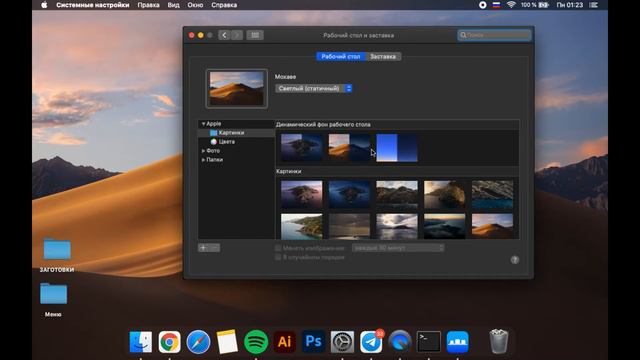Go forward in System Preferences
Viewport: 640px width, 360px height.
[x=237, y=35]
